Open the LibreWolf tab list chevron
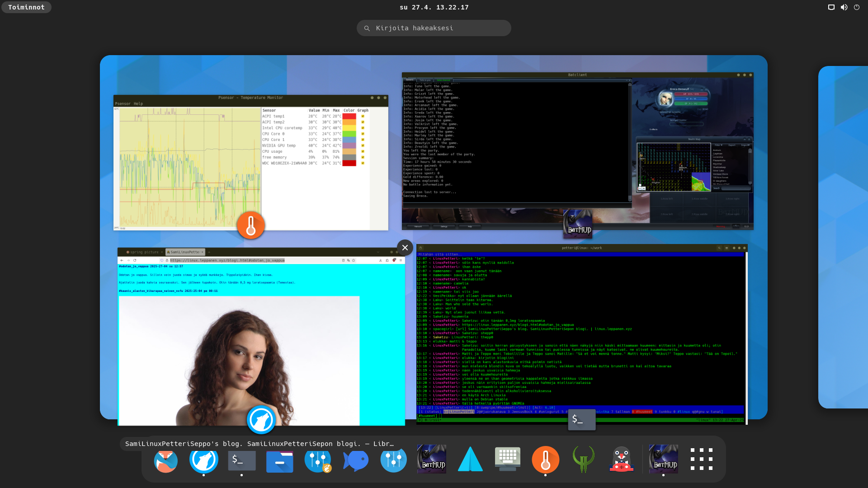Screen dimensions: 868x488 [378, 252]
